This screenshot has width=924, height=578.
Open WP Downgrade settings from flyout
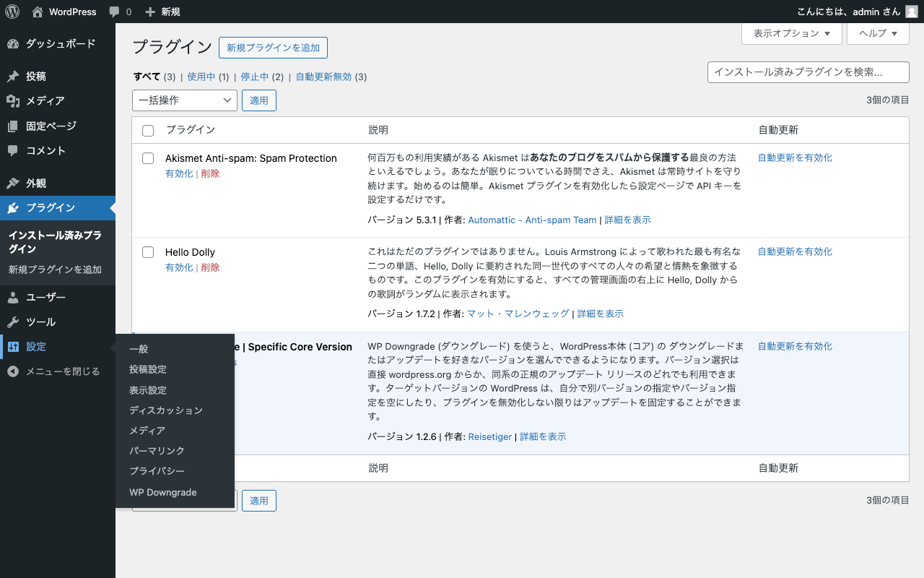pos(175,493)
